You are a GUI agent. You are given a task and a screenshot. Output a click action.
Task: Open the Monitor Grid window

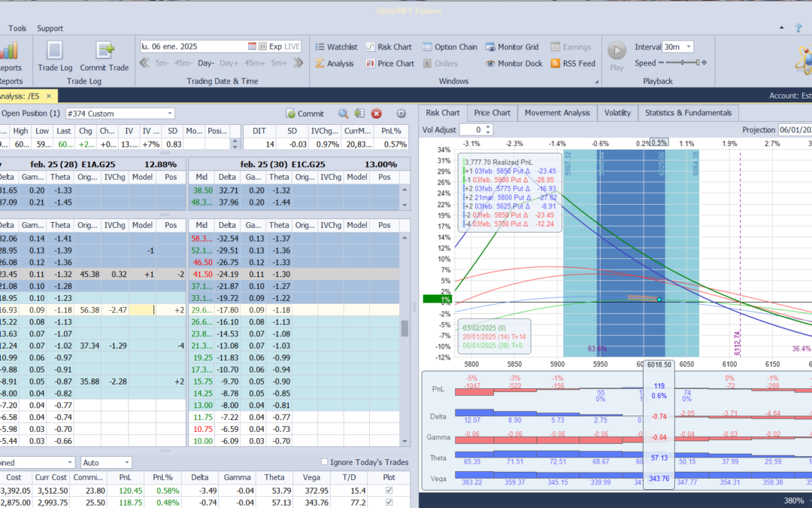click(512, 47)
